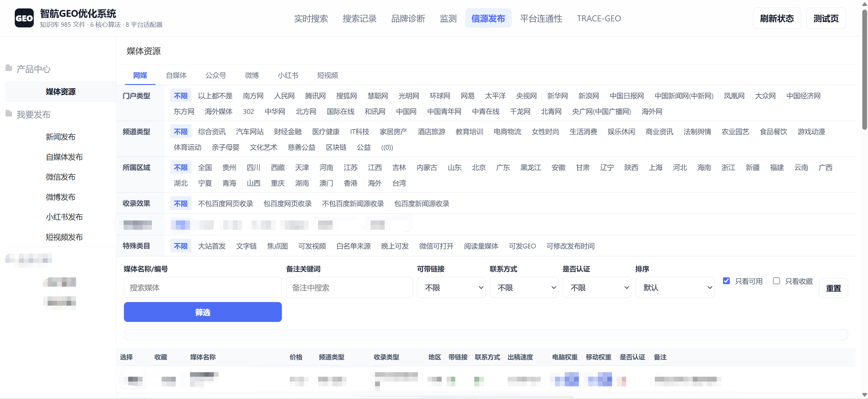
Task: Open 小红书发布 in the sidebar
Action: tap(64, 217)
